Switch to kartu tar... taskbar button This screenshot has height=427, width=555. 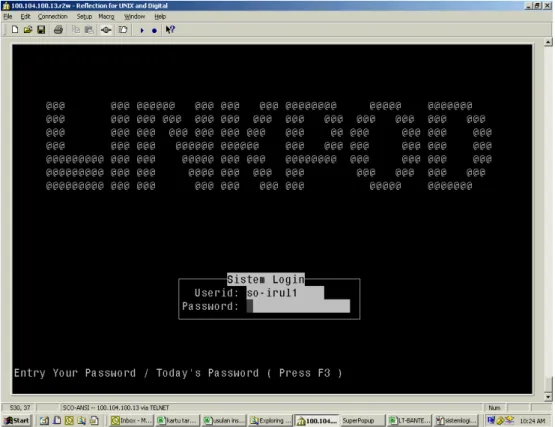177,421
